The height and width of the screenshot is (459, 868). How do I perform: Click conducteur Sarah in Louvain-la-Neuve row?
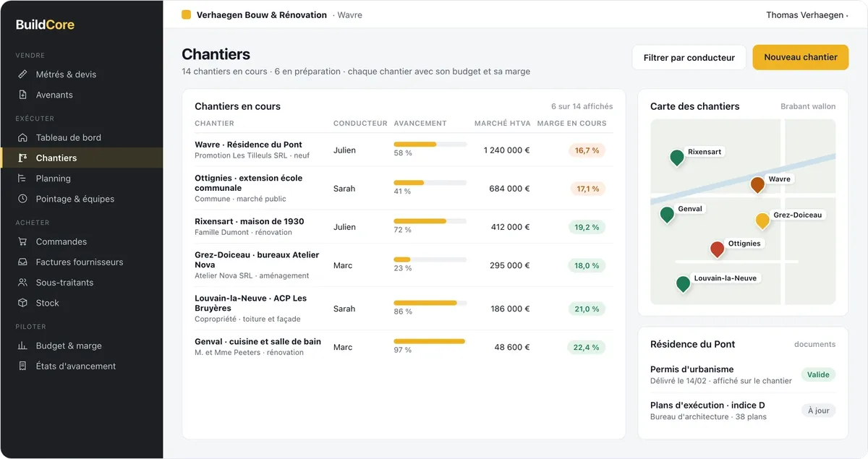coord(344,309)
